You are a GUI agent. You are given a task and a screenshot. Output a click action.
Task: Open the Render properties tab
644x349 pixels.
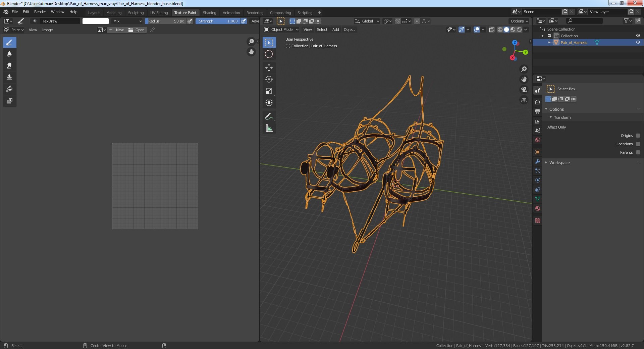click(x=538, y=102)
